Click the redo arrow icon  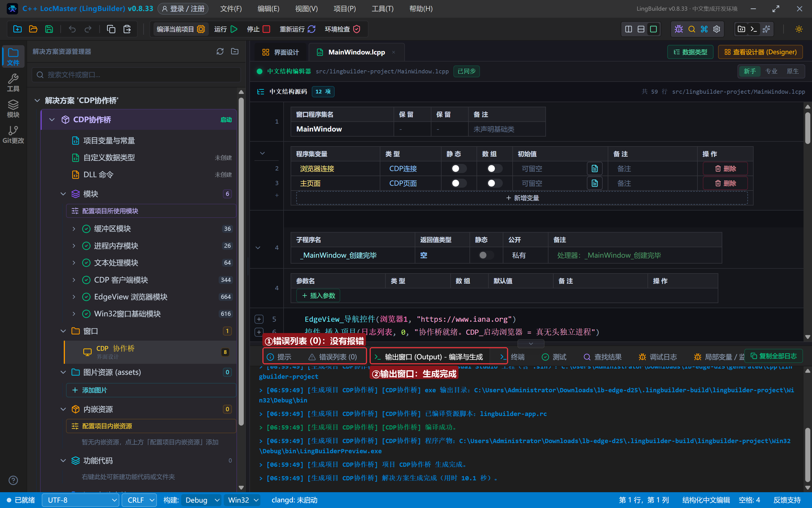point(88,29)
